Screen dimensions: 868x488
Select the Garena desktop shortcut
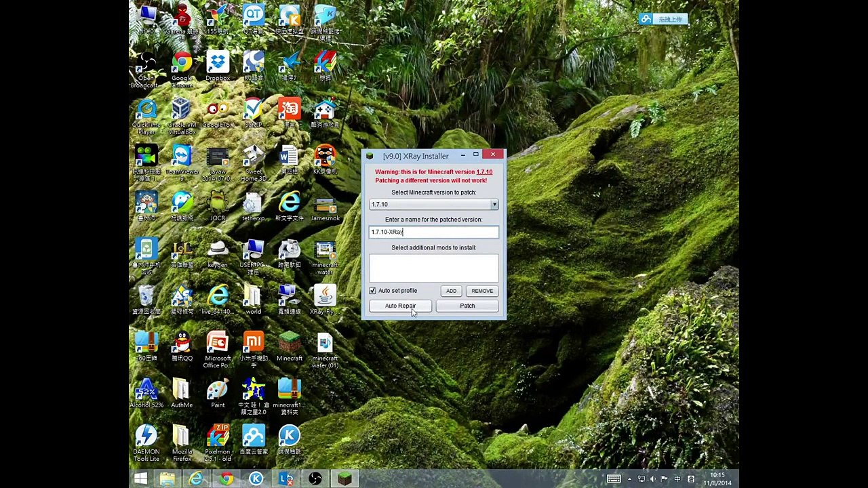182,20
